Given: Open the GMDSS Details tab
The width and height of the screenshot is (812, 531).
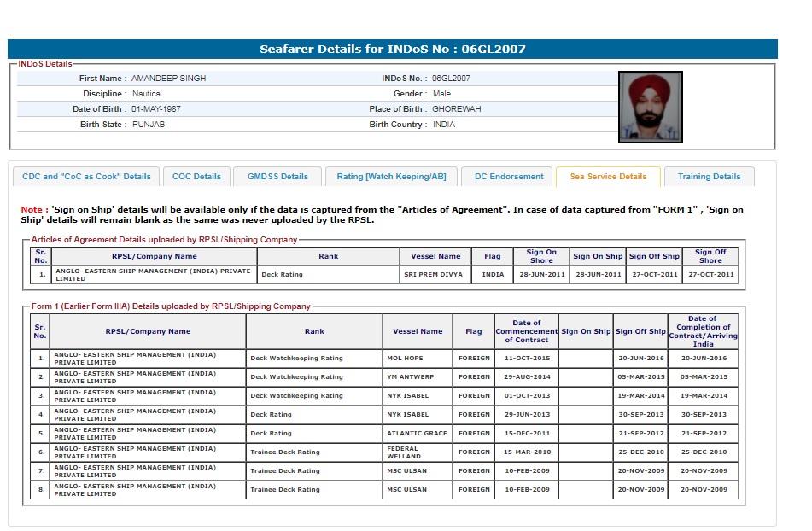Looking at the screenshot, I should click(x=277, y=177).
